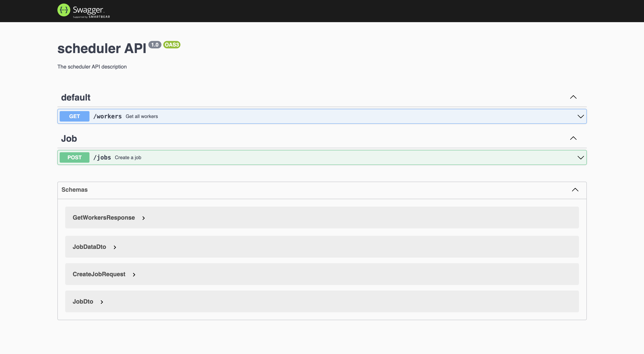Click the green POST method badge
Image resolution: width=644 pixels, height=354 pixels.
[x=75, y=157]
